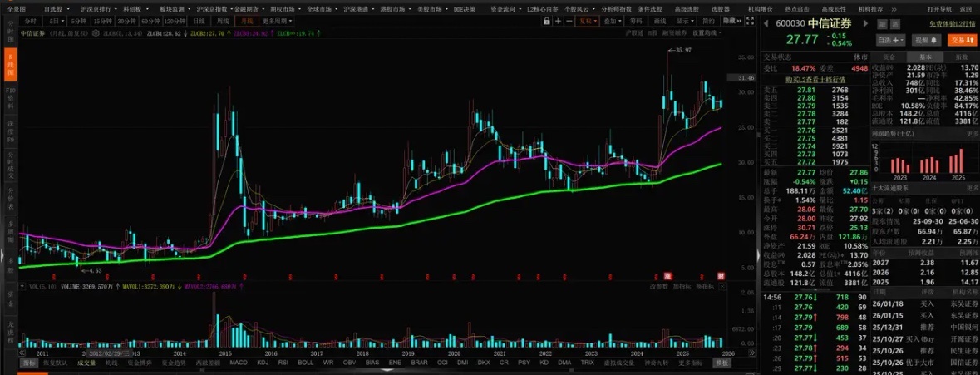Open 全球市场 menu

pyautogui.click(x=323, y=10)
